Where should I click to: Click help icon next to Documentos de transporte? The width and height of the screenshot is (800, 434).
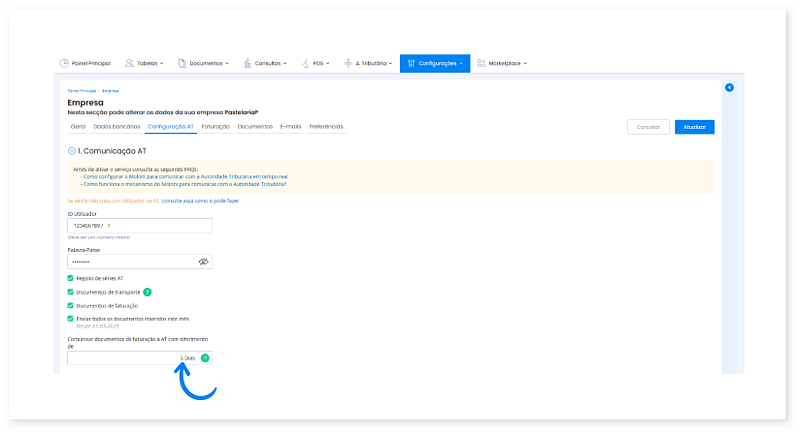coord(147,292)
